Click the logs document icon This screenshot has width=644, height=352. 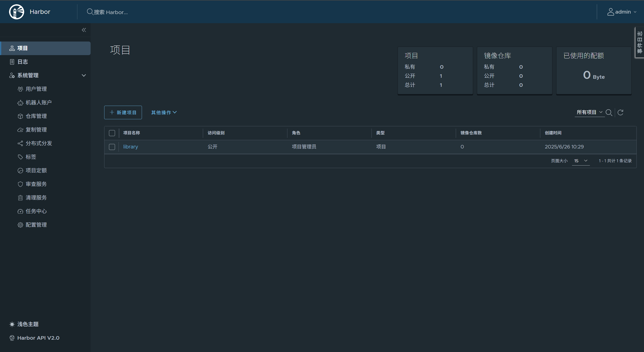[x=12, y=62]
